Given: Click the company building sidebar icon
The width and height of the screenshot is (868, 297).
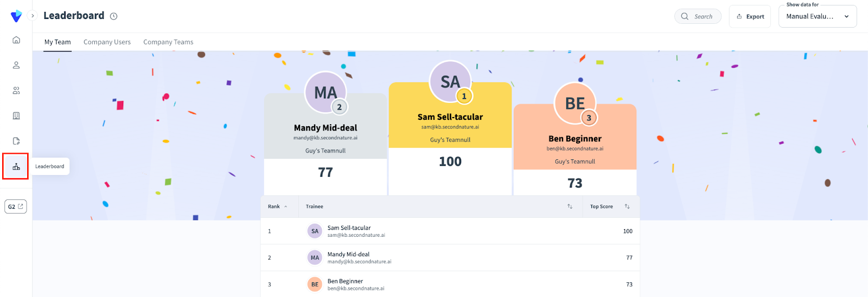Looking at the screenshot, I should [16, 116].
